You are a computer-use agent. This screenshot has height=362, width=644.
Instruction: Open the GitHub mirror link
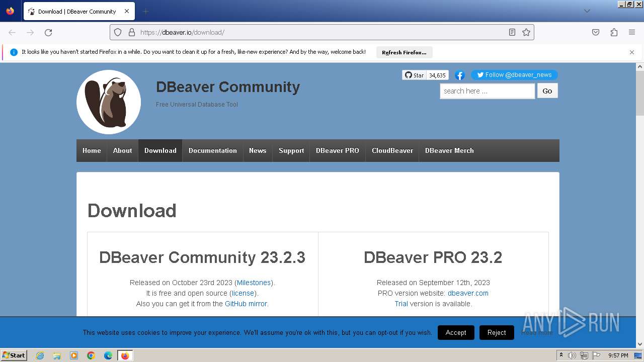[x=246, y=304]
